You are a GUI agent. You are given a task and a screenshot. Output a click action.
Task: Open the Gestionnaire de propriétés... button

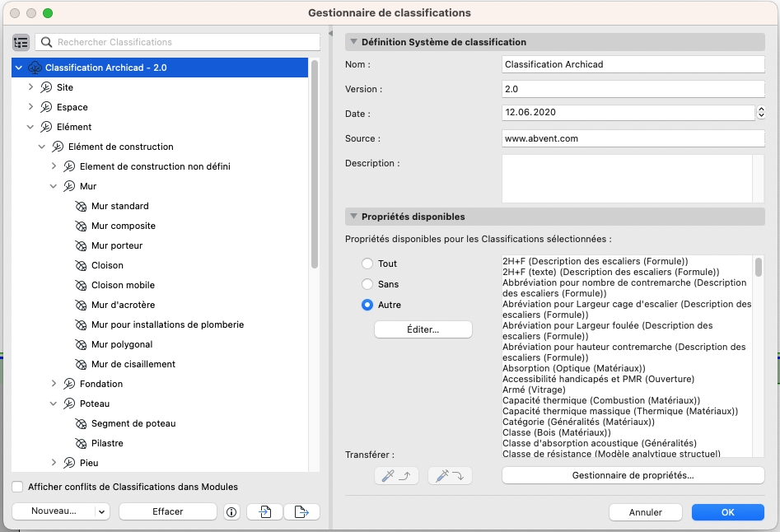[x=633, y=475]
